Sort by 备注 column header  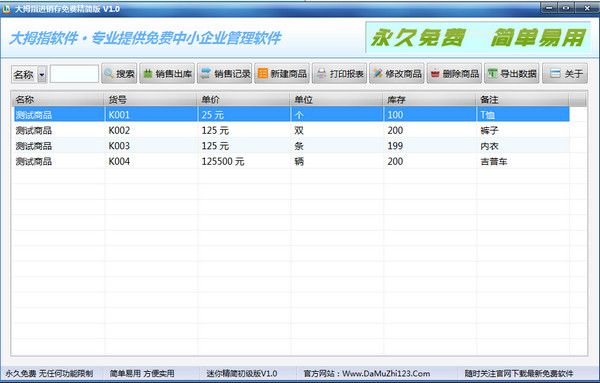tap(522, 99)
